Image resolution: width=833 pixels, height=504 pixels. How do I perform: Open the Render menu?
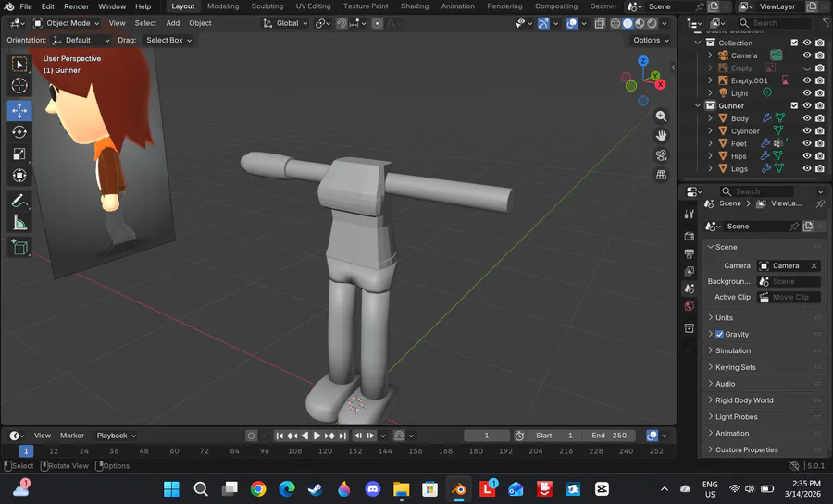tap(76, 6)
